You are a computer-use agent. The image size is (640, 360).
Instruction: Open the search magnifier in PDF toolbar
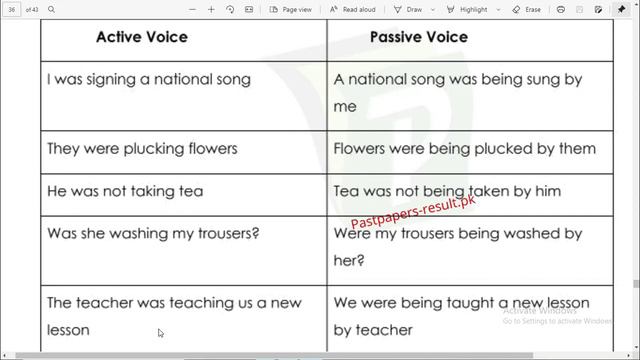pos(51,9)
